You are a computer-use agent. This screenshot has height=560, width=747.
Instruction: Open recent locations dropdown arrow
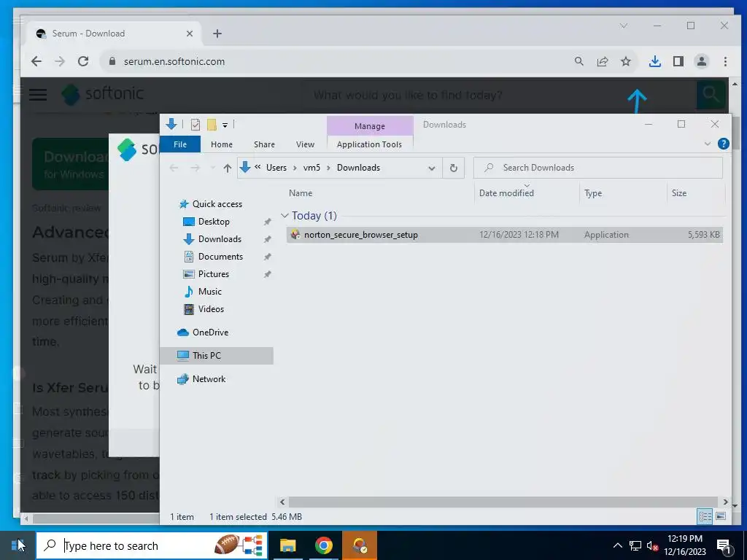pos(212,168)
